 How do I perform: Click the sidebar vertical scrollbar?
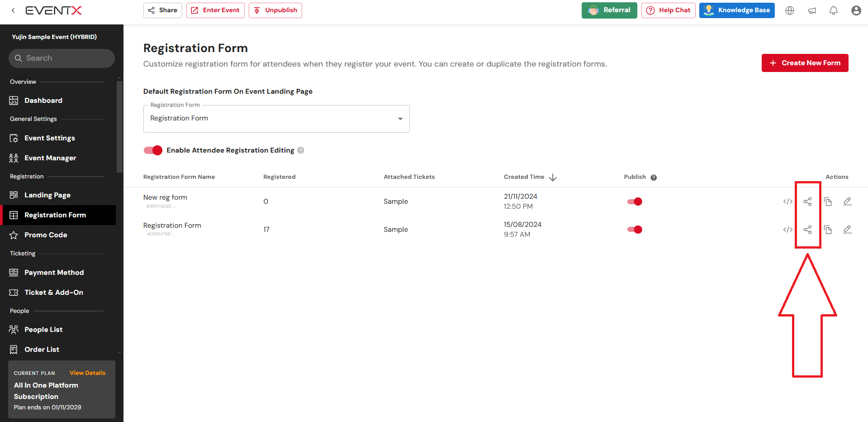click(119, 127)
